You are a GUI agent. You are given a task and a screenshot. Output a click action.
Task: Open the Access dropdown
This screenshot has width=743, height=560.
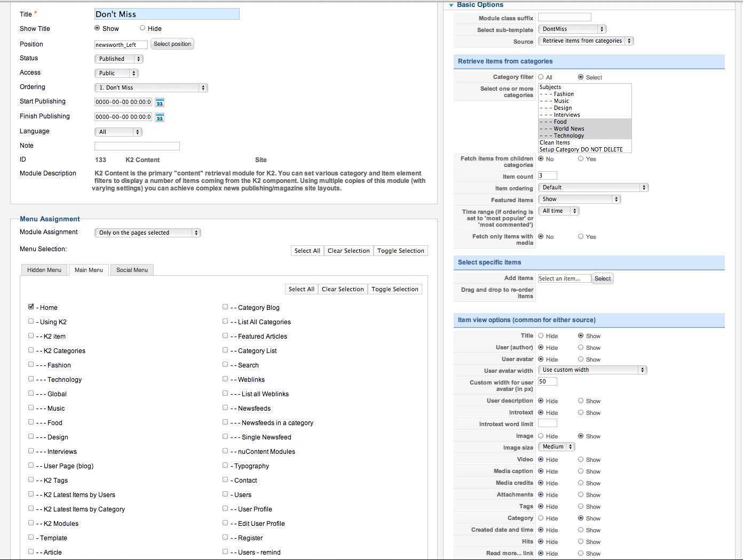coord(116,73)
